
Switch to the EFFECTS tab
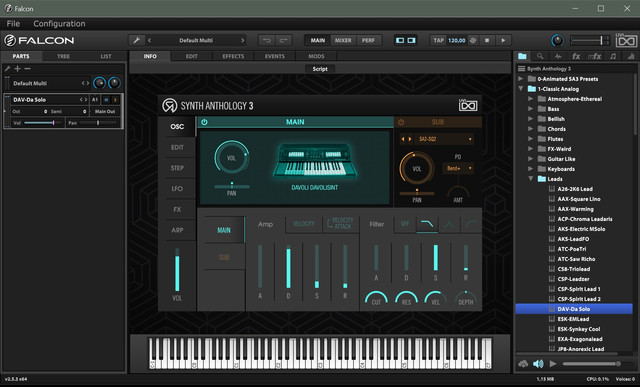tap(233, 56)
